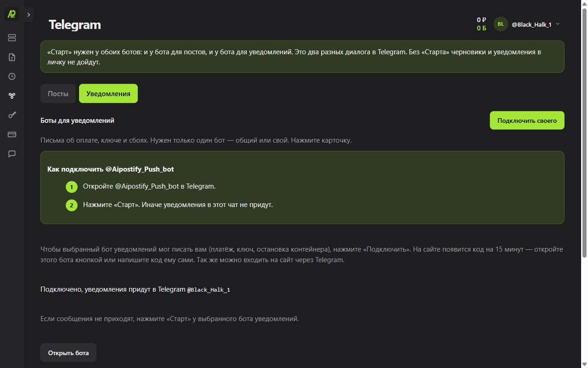Open the stacked-servers sidebar icon
This screenshot has height=368, width=588.
click(12, 38)
